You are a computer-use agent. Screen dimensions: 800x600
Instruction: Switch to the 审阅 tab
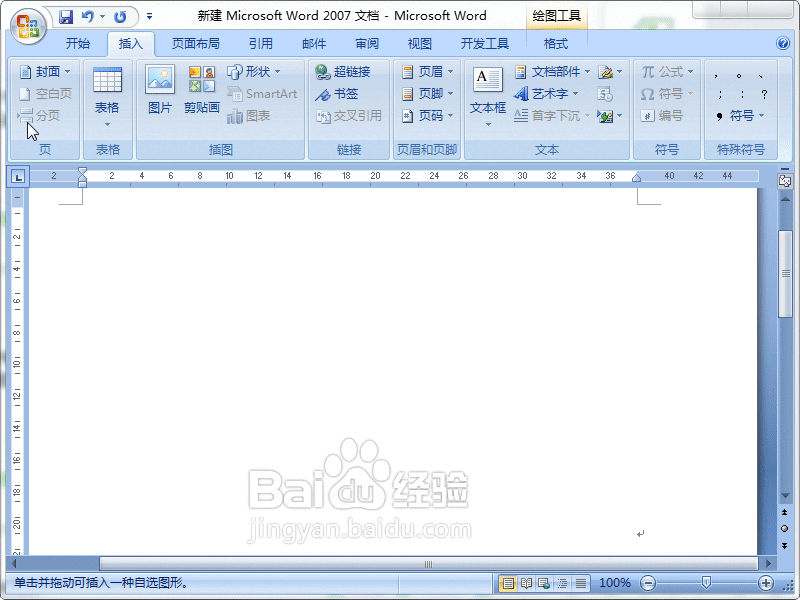[x=367, y=44]
